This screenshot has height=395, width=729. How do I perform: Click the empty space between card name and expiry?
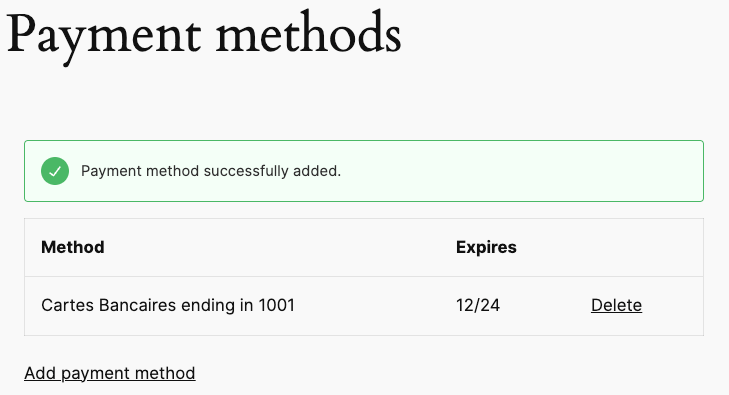[374, 305]
